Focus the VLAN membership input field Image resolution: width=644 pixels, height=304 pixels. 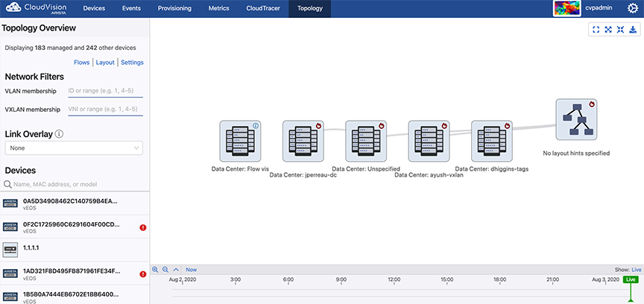(x=106, y=91)
